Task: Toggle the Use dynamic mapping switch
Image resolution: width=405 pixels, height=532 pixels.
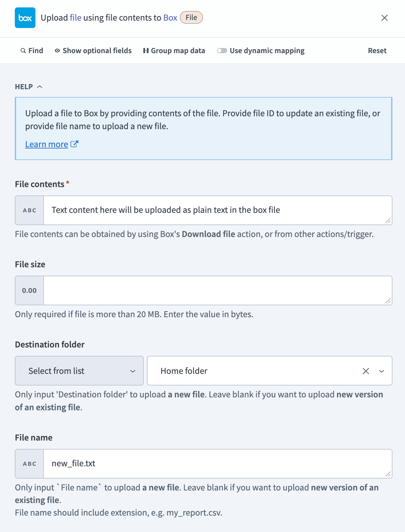Action: (222, 51)
